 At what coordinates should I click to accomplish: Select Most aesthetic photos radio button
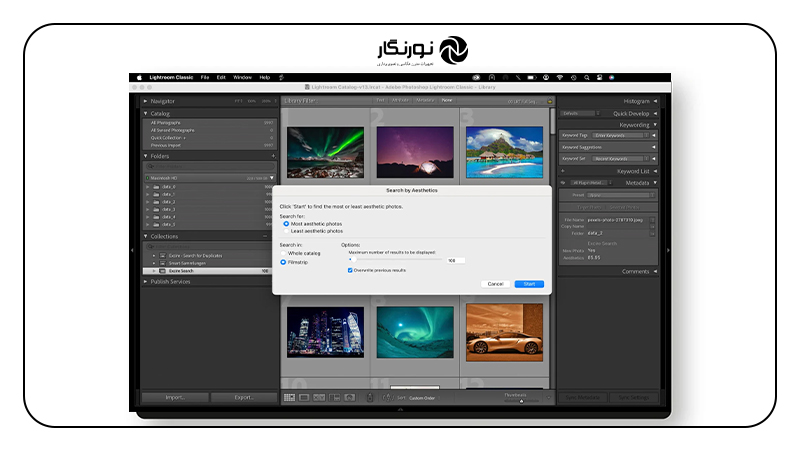(x=286, y=224)
